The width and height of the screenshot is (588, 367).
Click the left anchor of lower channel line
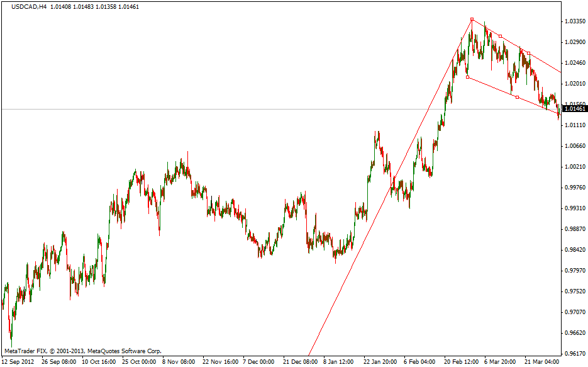pos(467,77)
